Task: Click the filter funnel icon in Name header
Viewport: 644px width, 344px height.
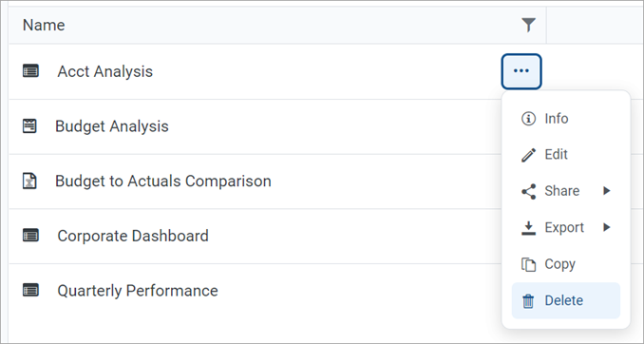Action: [528, 26]
